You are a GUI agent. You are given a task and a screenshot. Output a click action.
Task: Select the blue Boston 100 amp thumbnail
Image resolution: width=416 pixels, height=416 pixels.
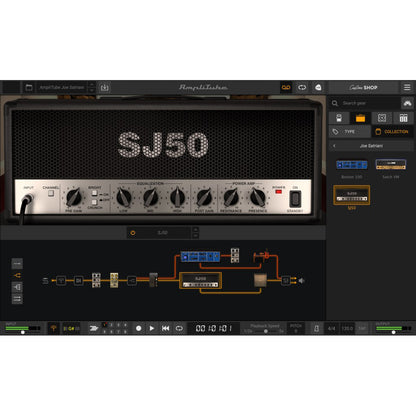(x=352, y=165)
